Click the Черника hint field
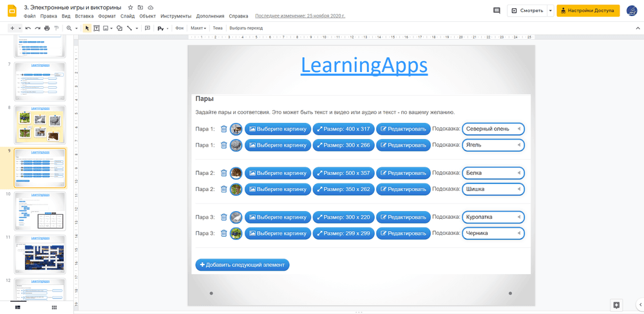644x314 pixels. tap(493, 233)
